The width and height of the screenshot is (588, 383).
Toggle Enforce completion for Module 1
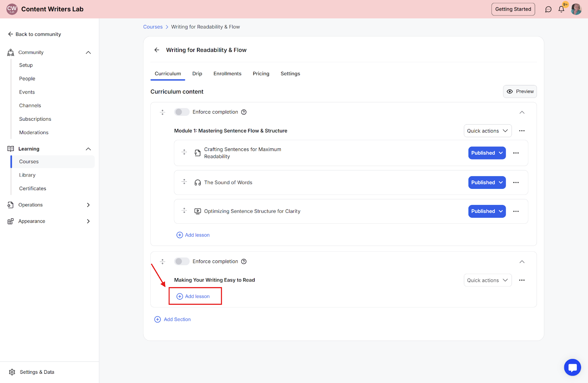pos(182,112)
